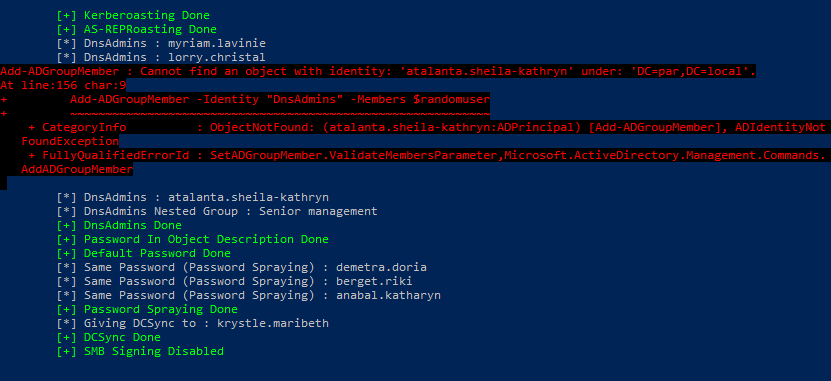Click the 'At line:156 char:9' error text
The width and height of the screenshot is (831, 381).
pos(63,85)
